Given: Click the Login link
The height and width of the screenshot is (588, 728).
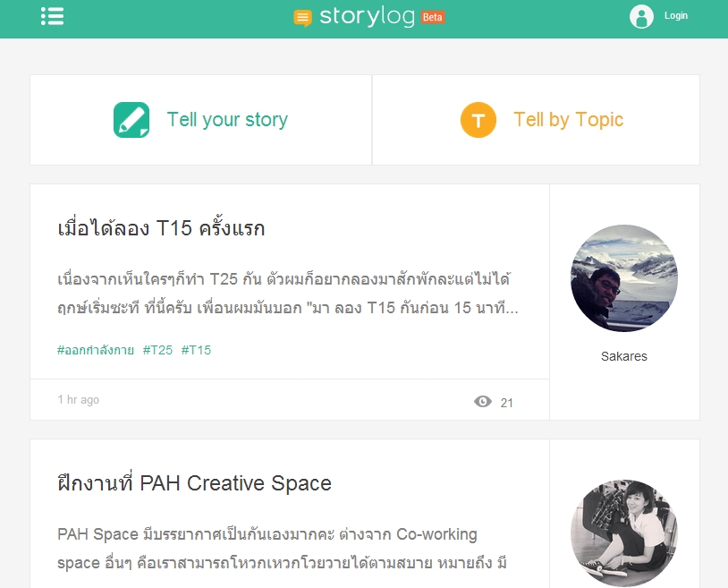Looking at the screenshot, I should [675, 16].
